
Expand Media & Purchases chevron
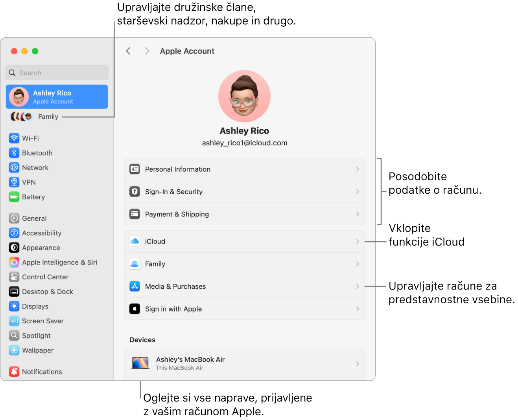click(x=358, y=286)
